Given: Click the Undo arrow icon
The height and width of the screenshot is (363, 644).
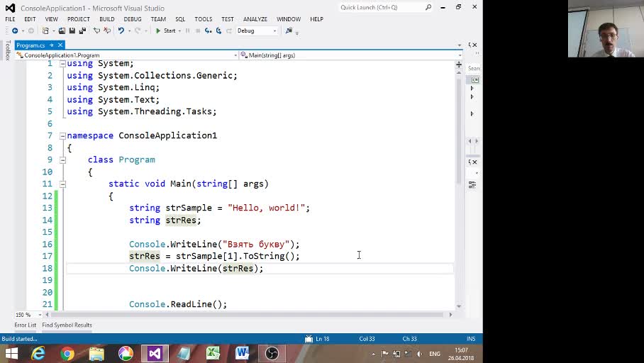Looking at the screenshot, I should 121,30.
